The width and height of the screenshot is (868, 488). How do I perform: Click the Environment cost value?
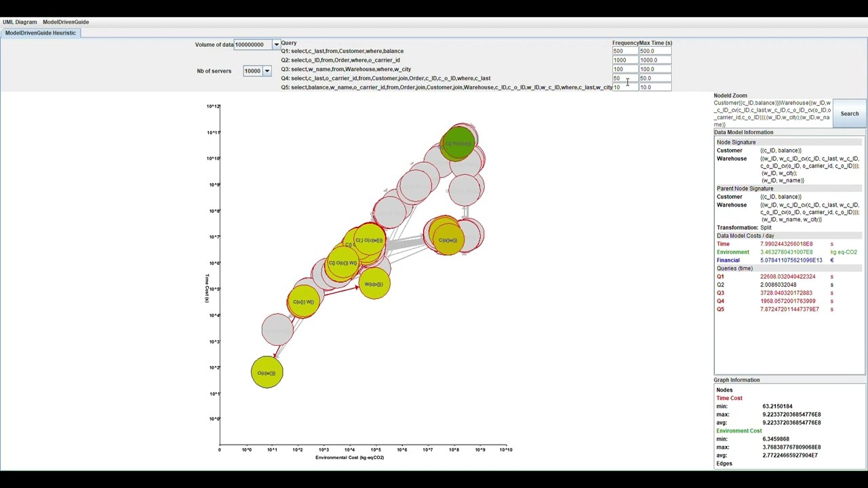point(787,252)
